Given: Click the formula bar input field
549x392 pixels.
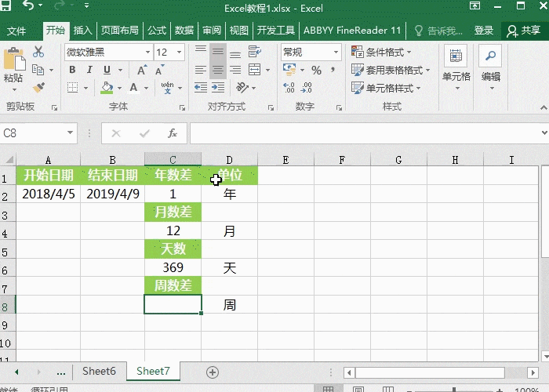Looking at the screenshot, I should pyautogui.click(x=364, y=133).
